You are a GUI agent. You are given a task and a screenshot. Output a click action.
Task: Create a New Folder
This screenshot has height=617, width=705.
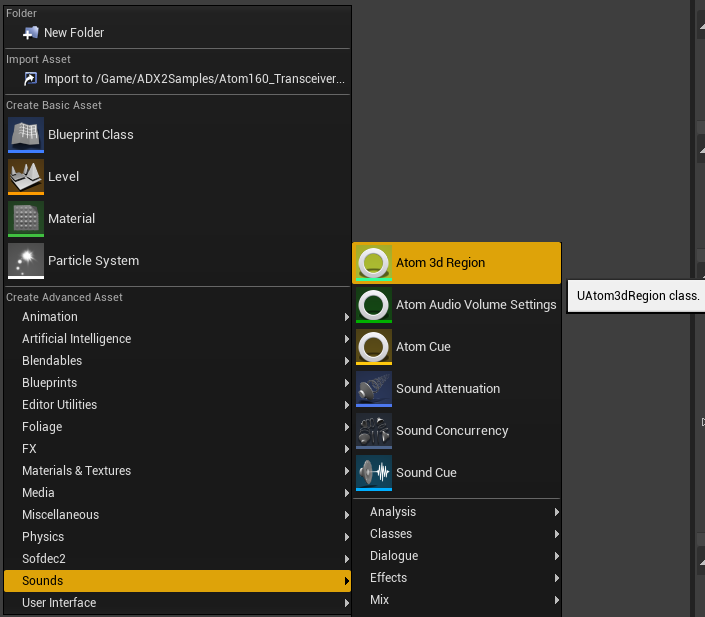click(x=177, y=33)
